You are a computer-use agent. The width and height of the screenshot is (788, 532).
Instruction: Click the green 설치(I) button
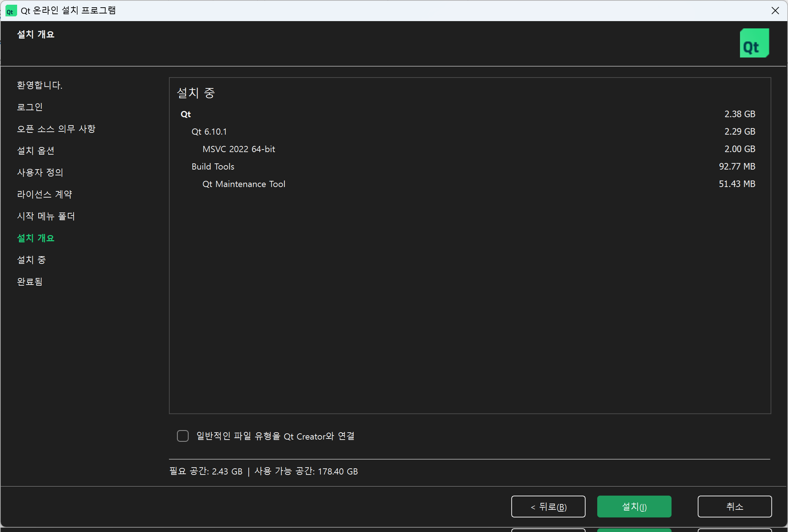(x=634, y=506)
